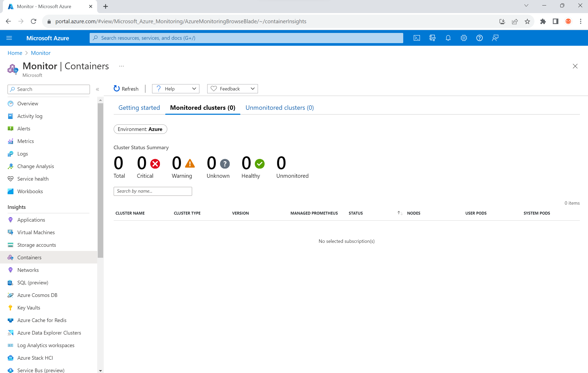Click the Refresh icon in the toolbar

tap(117, 89)
